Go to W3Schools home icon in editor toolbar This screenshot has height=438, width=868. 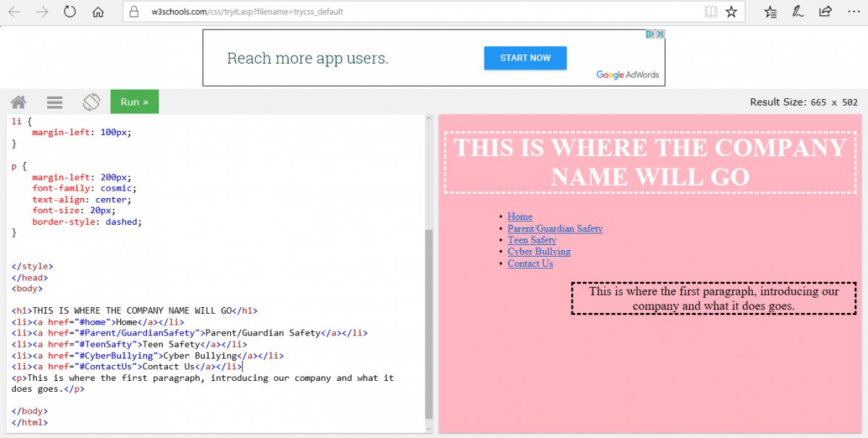(18, 102)
